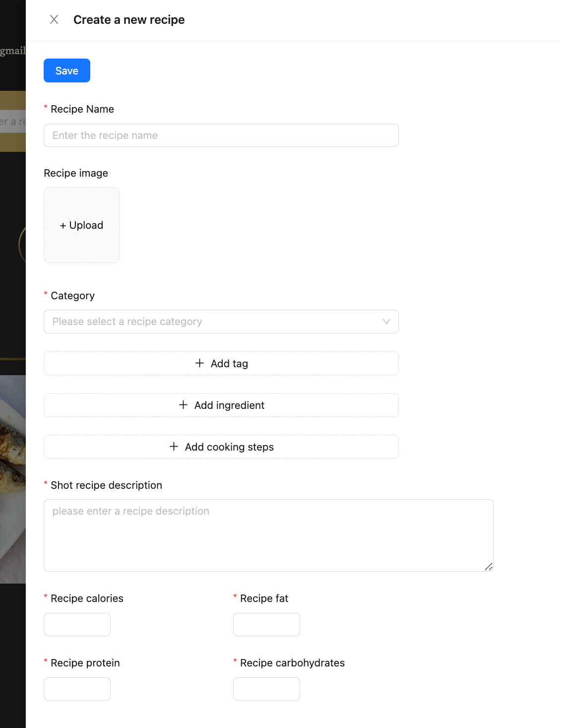This screenshot has width=561, height=728.
Task: Focus the Recipe protein input
Action: (77, 689)
